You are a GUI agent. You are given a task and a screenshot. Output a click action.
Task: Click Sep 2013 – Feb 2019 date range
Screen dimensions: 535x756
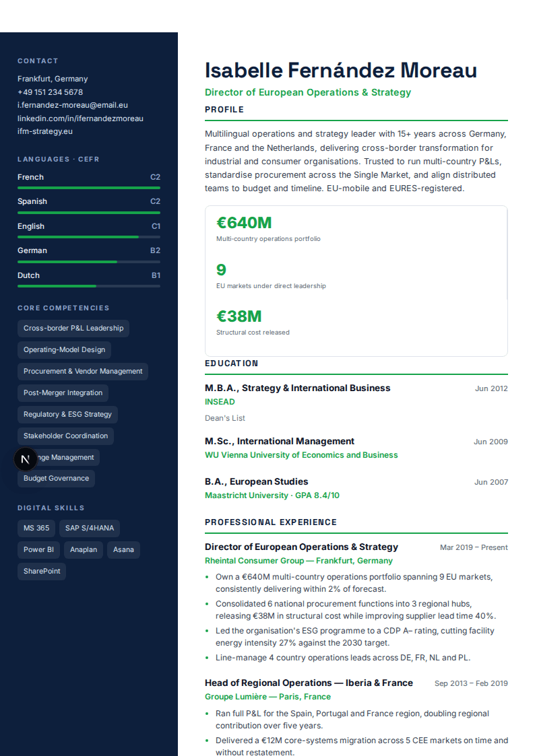point(471,684)
